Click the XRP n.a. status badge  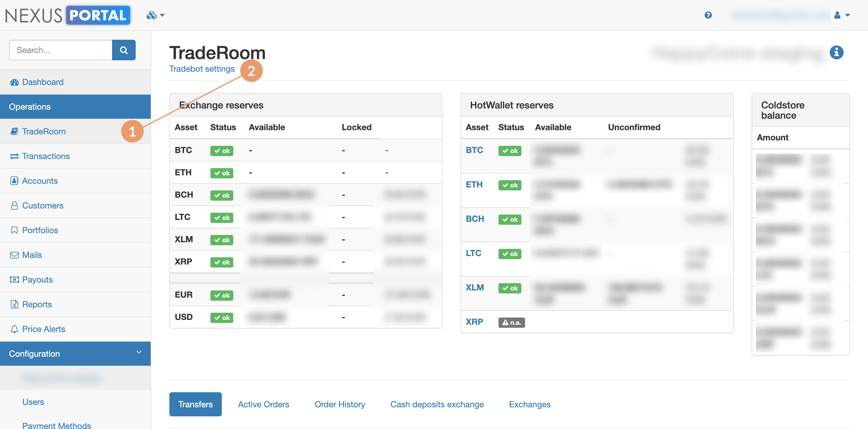(511, 322)
